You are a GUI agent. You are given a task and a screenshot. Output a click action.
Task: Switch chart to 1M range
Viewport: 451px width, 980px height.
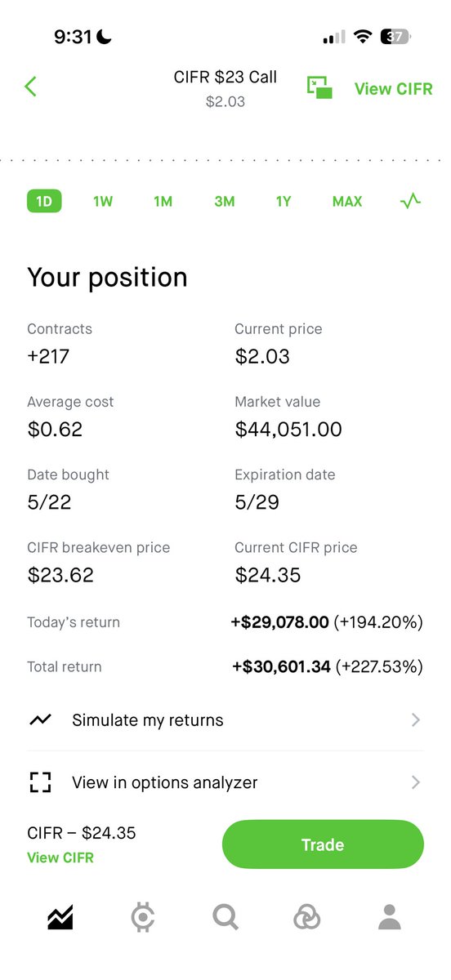pos(163,201)
